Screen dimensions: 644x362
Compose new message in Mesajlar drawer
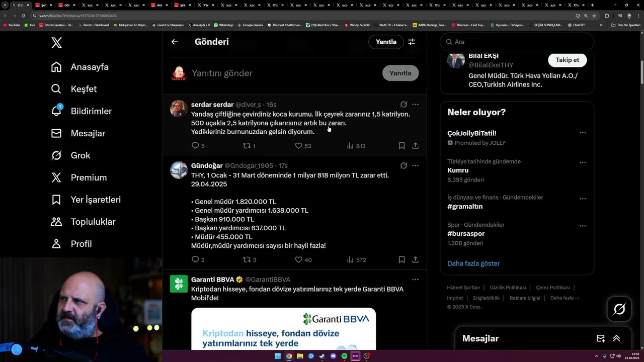click(601, 338)
